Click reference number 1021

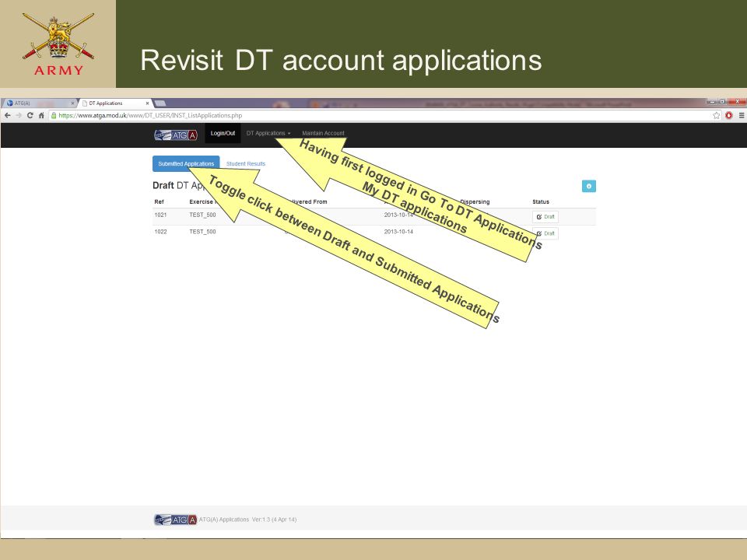point(160,215)
